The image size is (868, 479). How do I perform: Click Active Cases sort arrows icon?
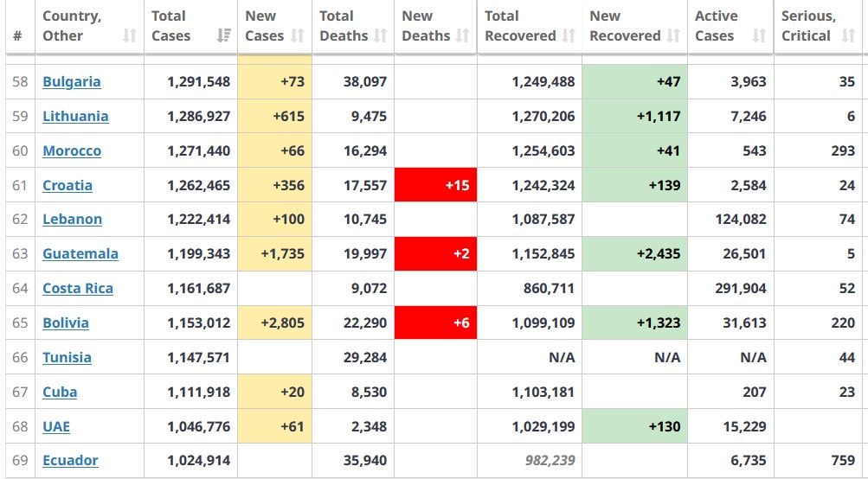point(759,36)
